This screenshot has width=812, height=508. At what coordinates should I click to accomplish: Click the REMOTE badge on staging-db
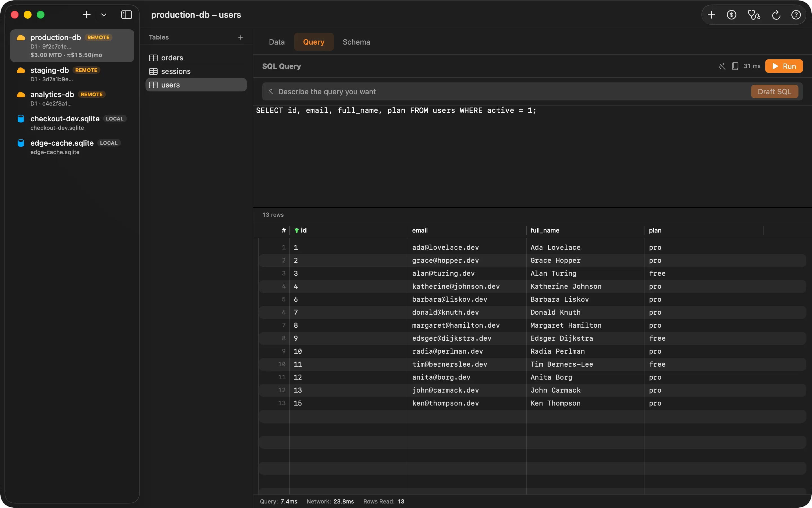86,70
